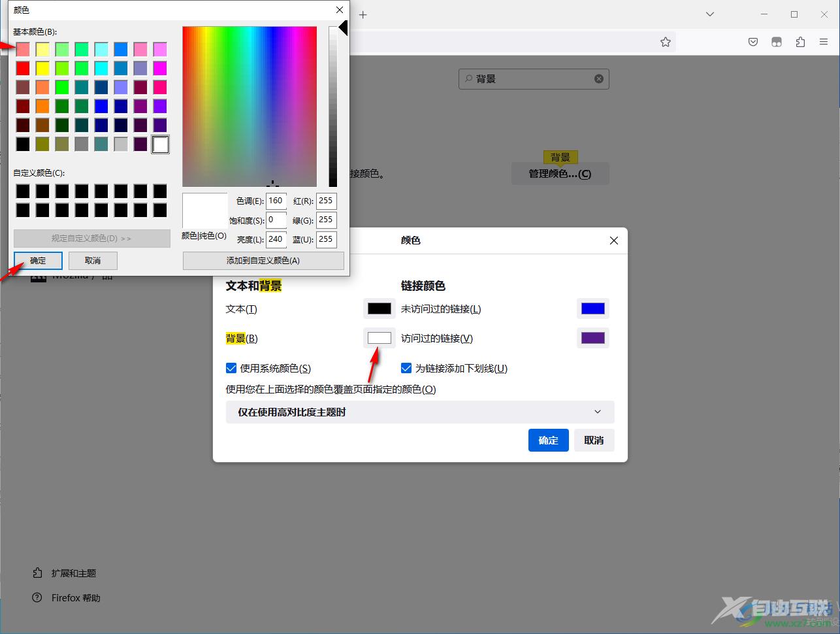The height and width of the screenshot is (634, 840).
Task: Click the 背景 settings search box
Action: (534, 78)
